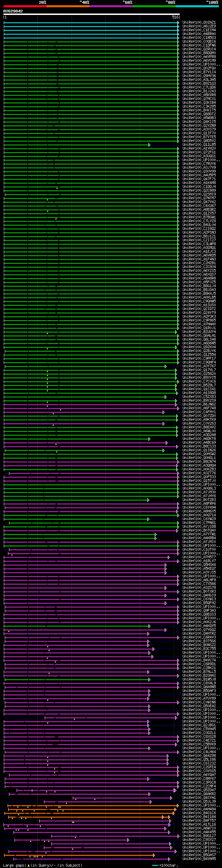Open hit UniRef100_A8J2E9
The image size is (222, 868).
point(199,26)
